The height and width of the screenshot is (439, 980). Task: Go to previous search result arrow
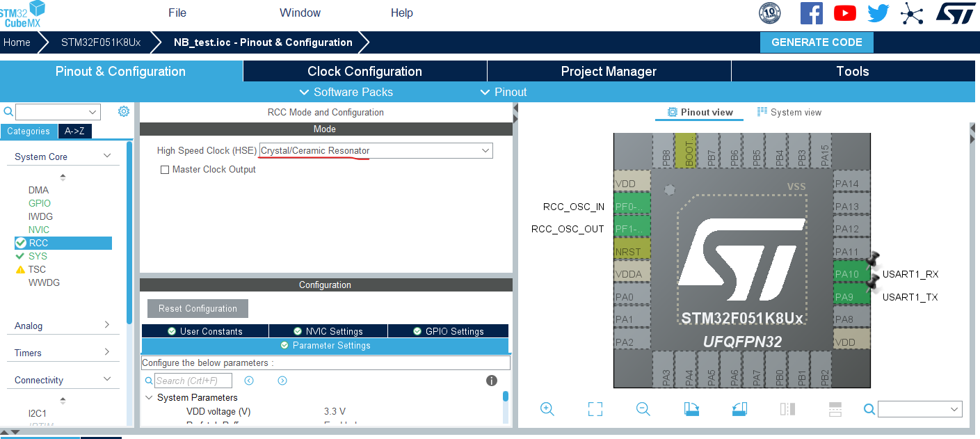(x=249, y=381)
